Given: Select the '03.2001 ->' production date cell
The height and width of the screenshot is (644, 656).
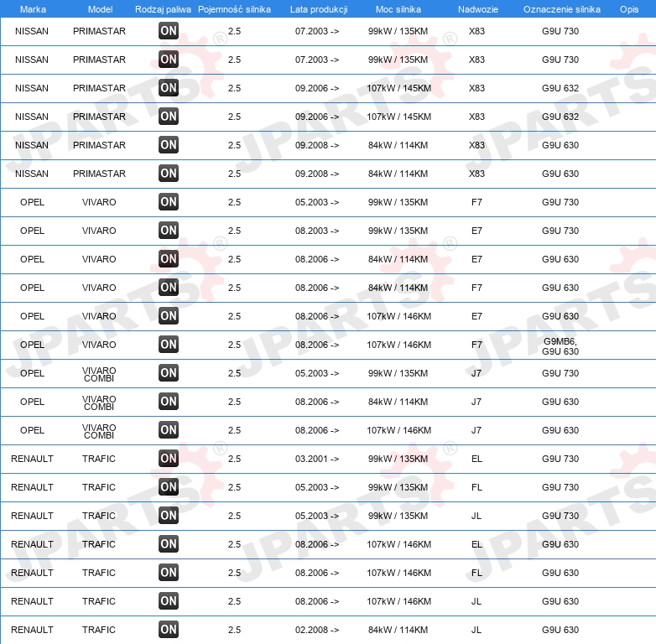Looking at the screenshot, I should pyautogui.click(x=317, y=459).
